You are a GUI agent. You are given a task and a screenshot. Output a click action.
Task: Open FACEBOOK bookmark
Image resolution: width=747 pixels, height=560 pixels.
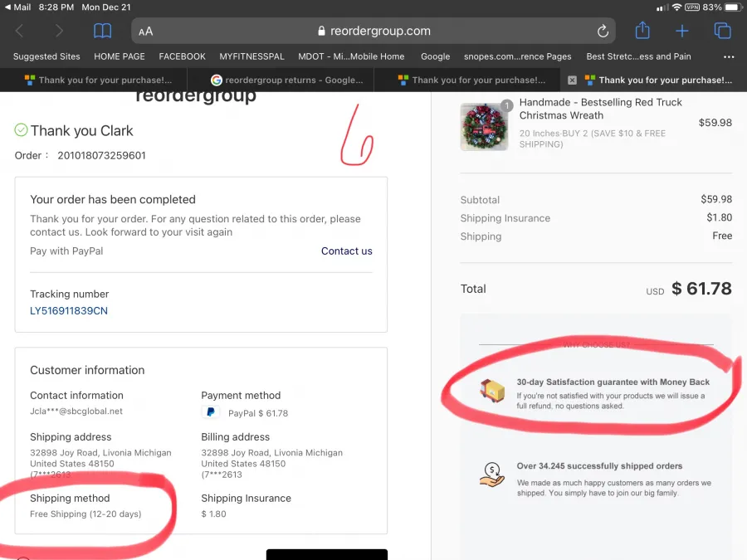182,56
